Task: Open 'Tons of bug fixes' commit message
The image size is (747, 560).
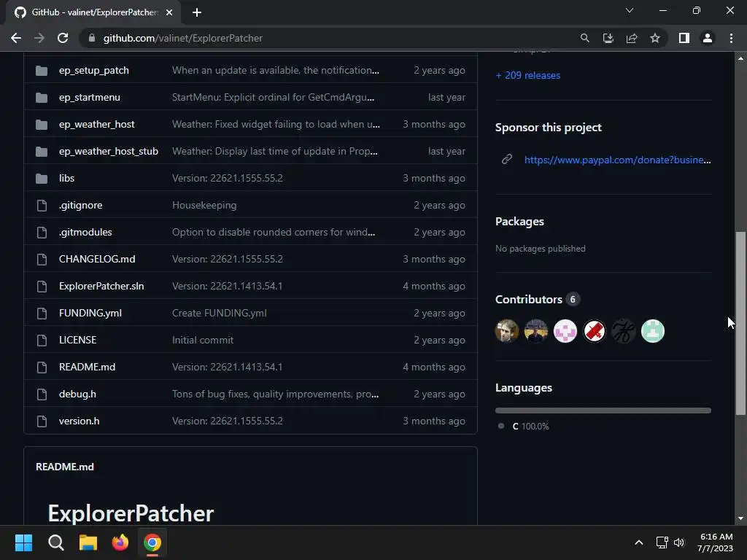Action: [275, 394]
